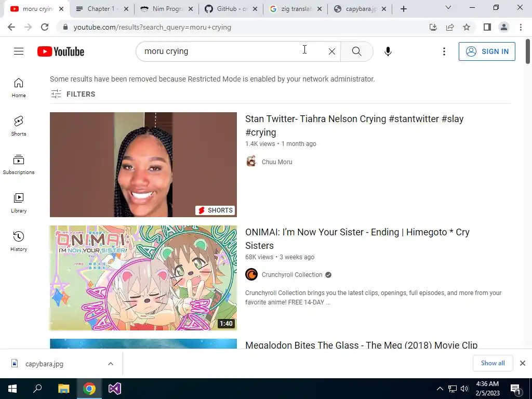This screenshot has height=399, width=532.
Task: Open Visual Studio from taskbar
Action: click(115, 389)
